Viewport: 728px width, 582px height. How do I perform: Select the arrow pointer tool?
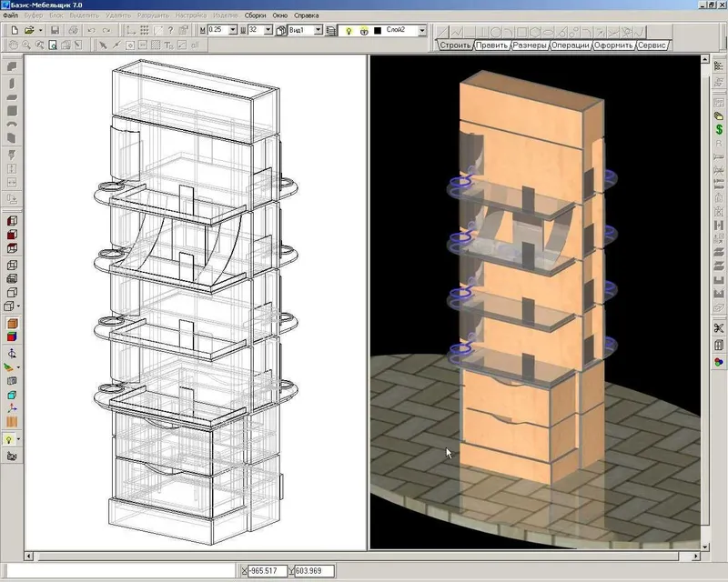[103, 45]
